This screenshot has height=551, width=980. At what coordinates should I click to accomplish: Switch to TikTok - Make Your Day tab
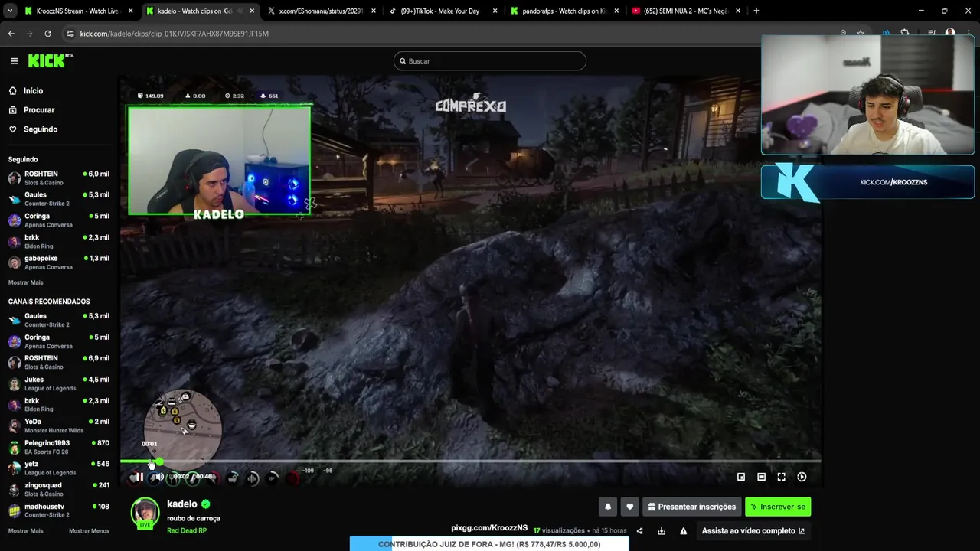point(442,11)
